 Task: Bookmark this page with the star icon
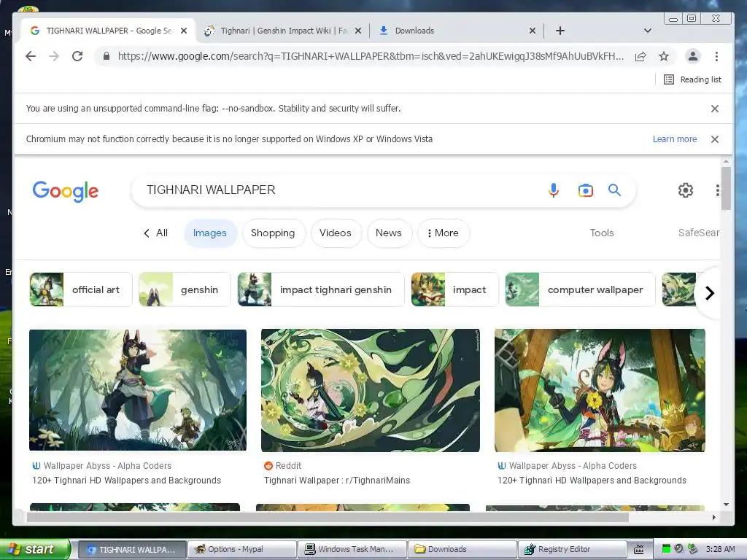(664, 56)
